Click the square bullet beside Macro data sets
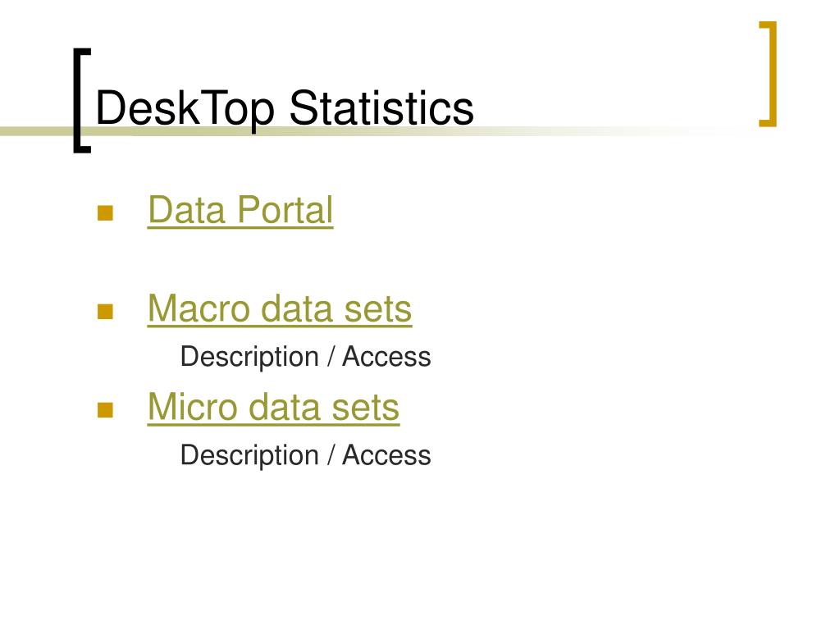840x630 pixels. pyautogui.click(x=105, y=311)
